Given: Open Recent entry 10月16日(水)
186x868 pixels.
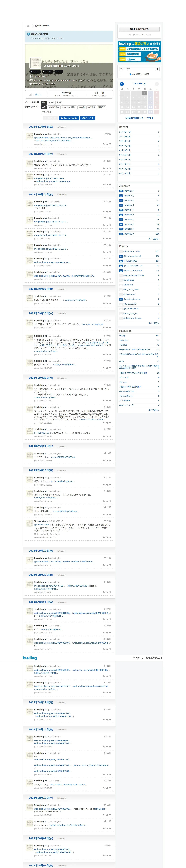Looking at the screenshot, I should (125, 141).
